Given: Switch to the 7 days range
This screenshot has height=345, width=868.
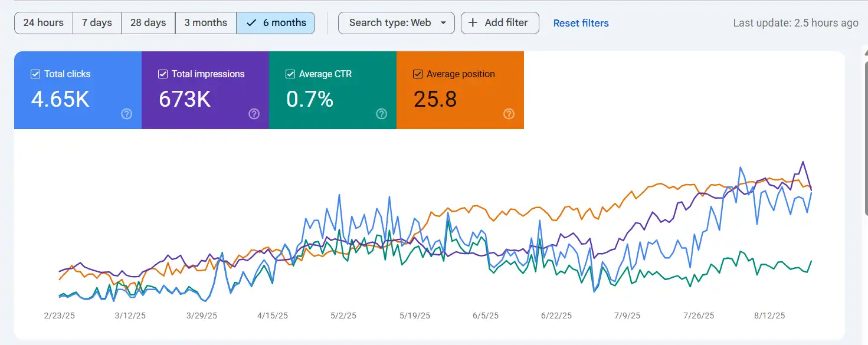Looking at the screenshot, I should coord(97,23).
